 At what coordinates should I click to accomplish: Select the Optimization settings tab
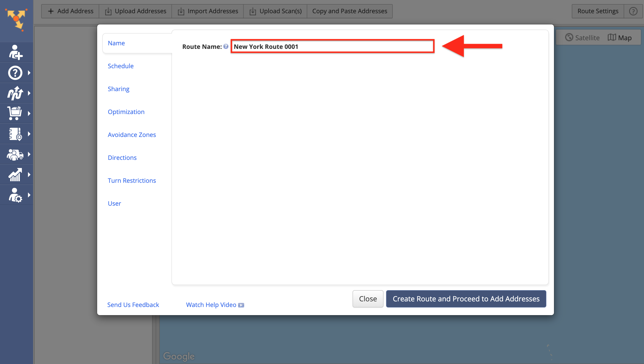(126, 111)
